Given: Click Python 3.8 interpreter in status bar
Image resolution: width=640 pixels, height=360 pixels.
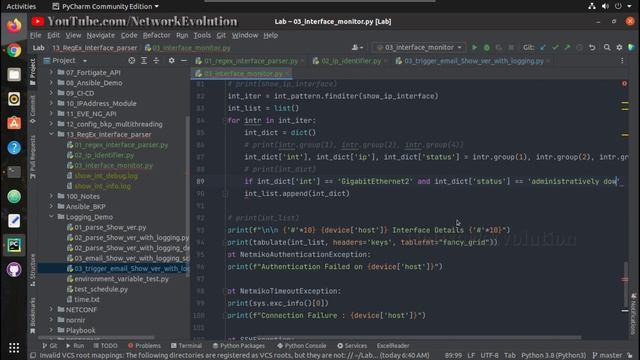Looking at the screenshot, I should click(x=553, y=356).
